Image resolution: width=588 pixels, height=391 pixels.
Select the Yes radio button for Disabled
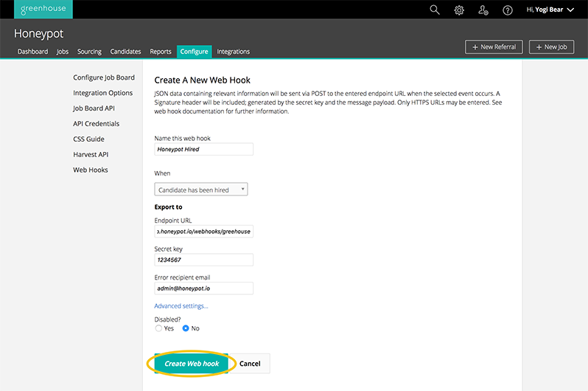pyautogui.click(x=158, y=328)
